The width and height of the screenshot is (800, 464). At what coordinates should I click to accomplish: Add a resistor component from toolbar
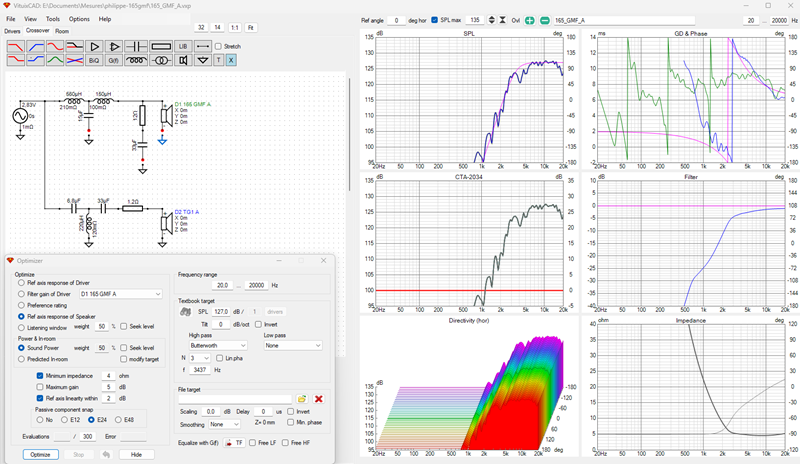pos(161,46)
